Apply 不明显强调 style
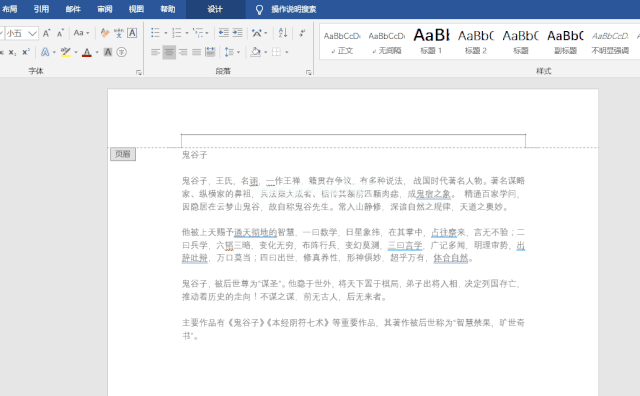The height and width of the screenshot is (396, 640). coord(610,42)
